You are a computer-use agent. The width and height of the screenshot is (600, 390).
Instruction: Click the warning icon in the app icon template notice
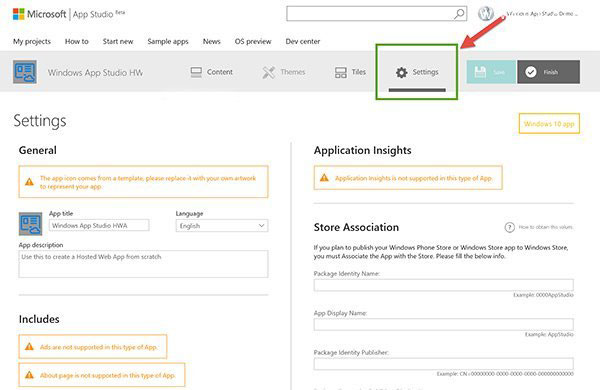[29, 182]
